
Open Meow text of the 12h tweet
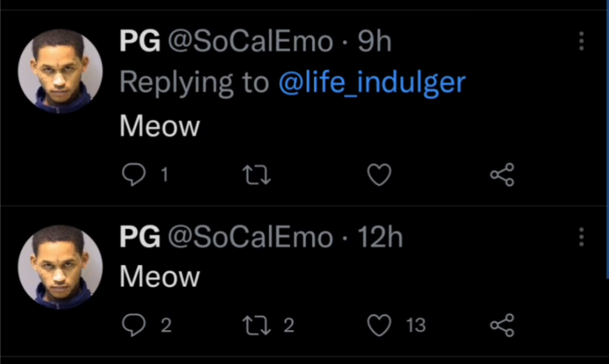pyautogui.click(x=160, y=277)
